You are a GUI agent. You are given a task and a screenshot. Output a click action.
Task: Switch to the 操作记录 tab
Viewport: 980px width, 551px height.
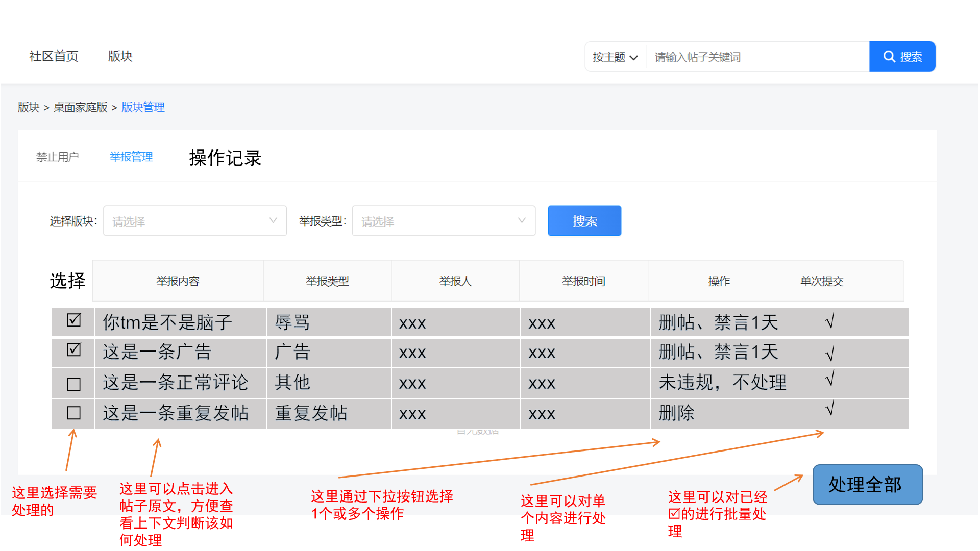tap(225, 158)
